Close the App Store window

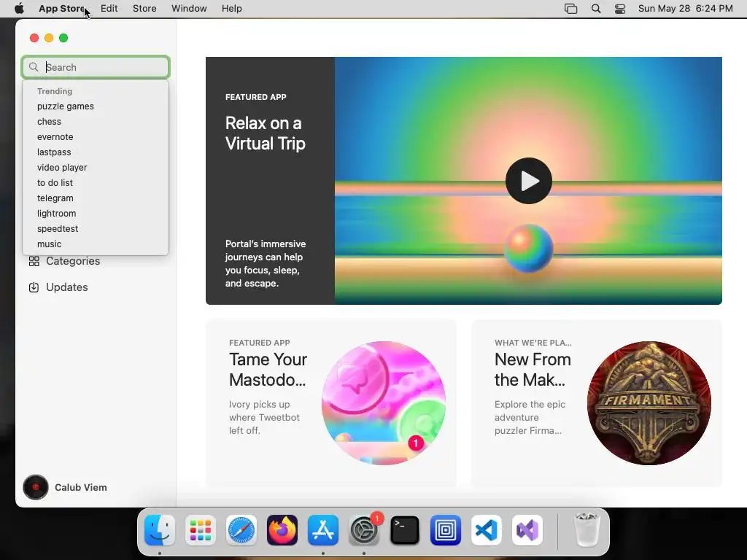[34, 38]
